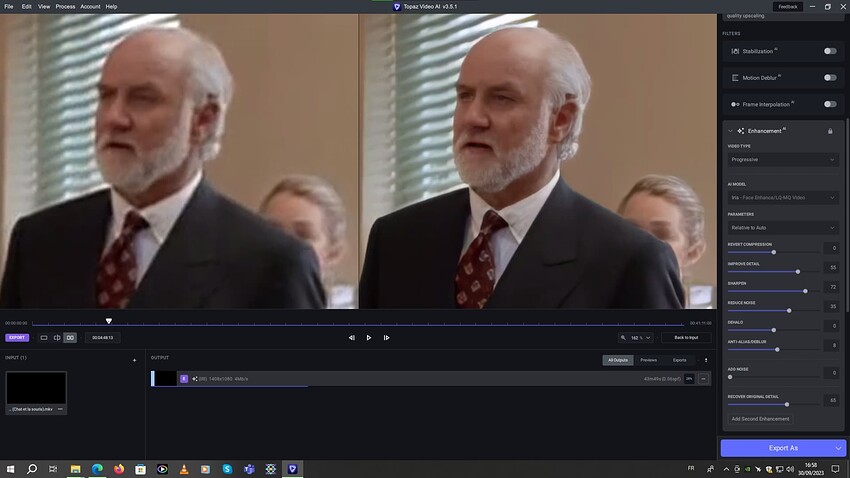Step forward one frame
Viewport: 850px width, 478px height.
(387, 338)
